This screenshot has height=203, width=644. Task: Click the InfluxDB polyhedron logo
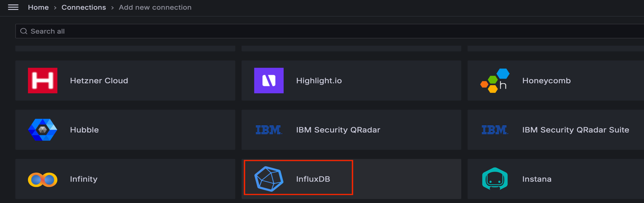(x=269, y=179)
